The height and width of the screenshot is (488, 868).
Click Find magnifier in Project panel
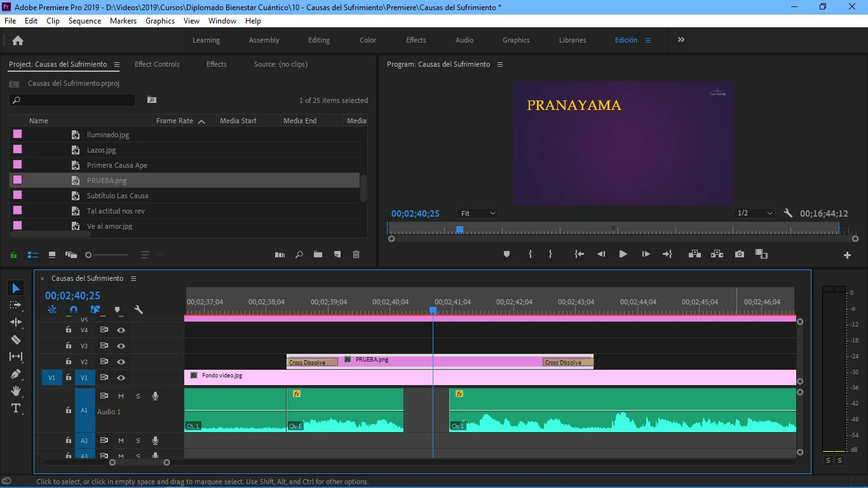[299, 255]
